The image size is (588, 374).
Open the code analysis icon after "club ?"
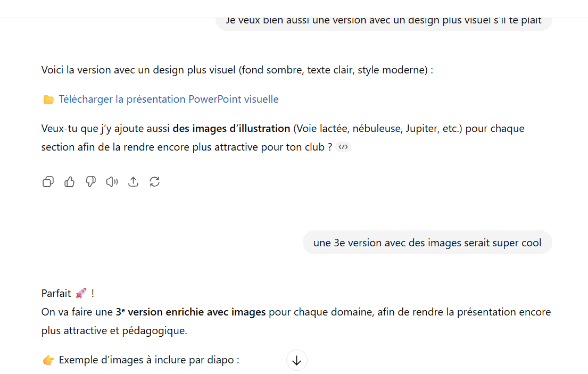343,147
